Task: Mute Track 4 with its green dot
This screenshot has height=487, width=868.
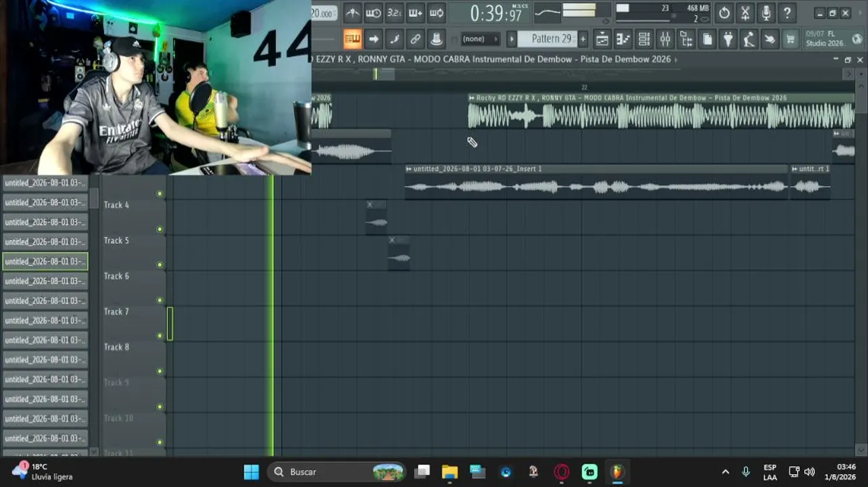Action: click(x=160, y=229)
